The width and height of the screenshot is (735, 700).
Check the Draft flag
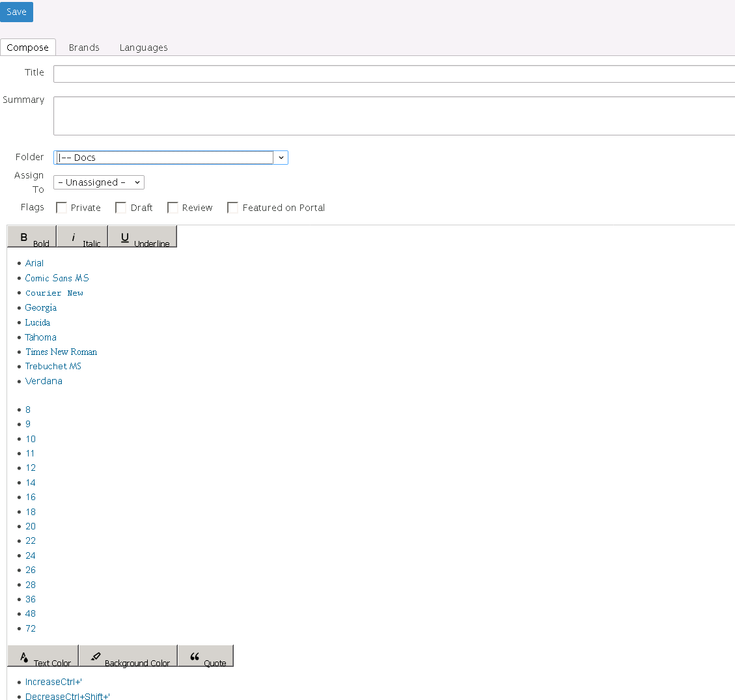[120, 208]
